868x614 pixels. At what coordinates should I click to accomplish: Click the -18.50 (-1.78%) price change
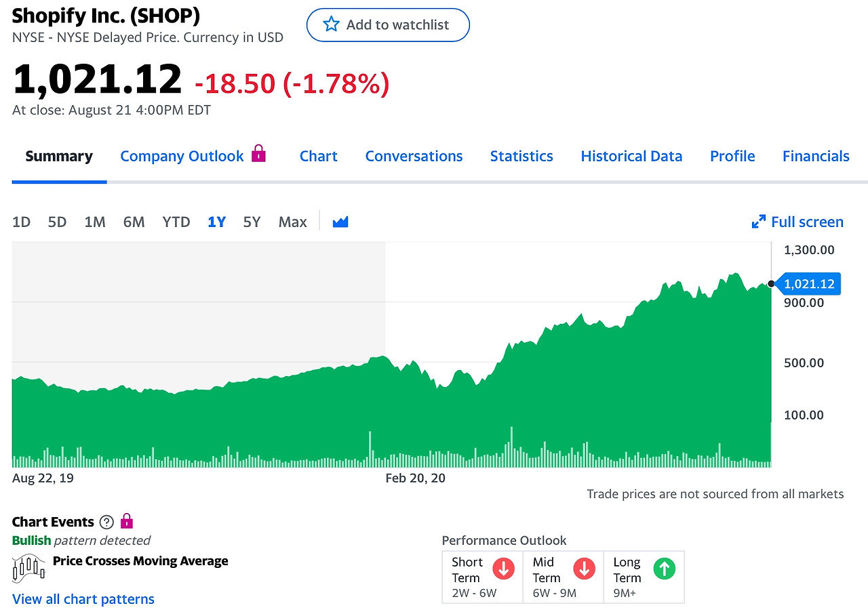[x=292, y=83]
